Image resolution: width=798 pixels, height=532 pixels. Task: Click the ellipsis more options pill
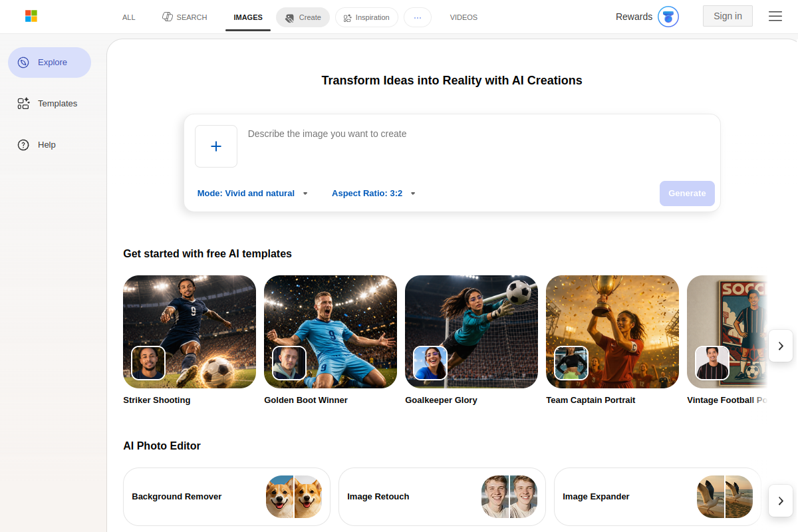coord(418,17)
